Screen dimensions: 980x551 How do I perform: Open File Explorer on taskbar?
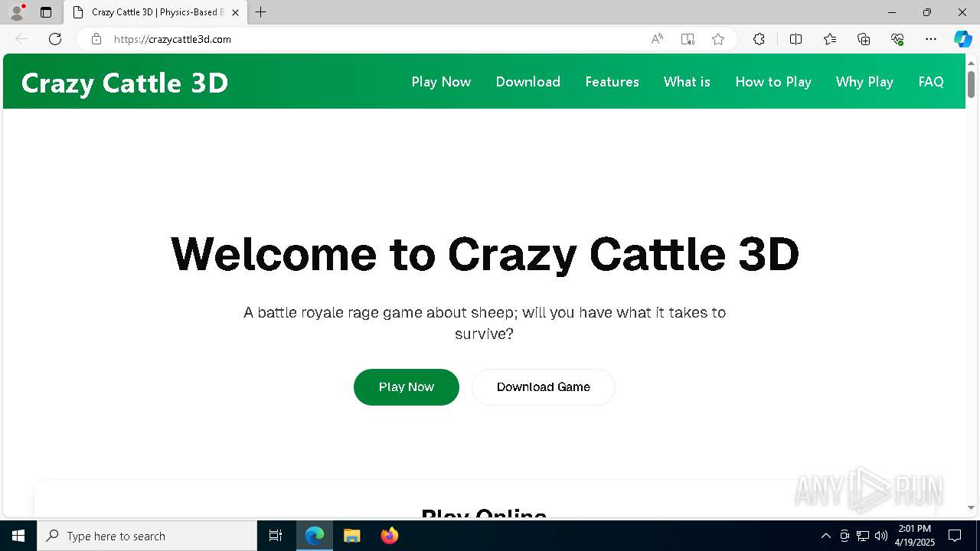[x=351, y=536]
